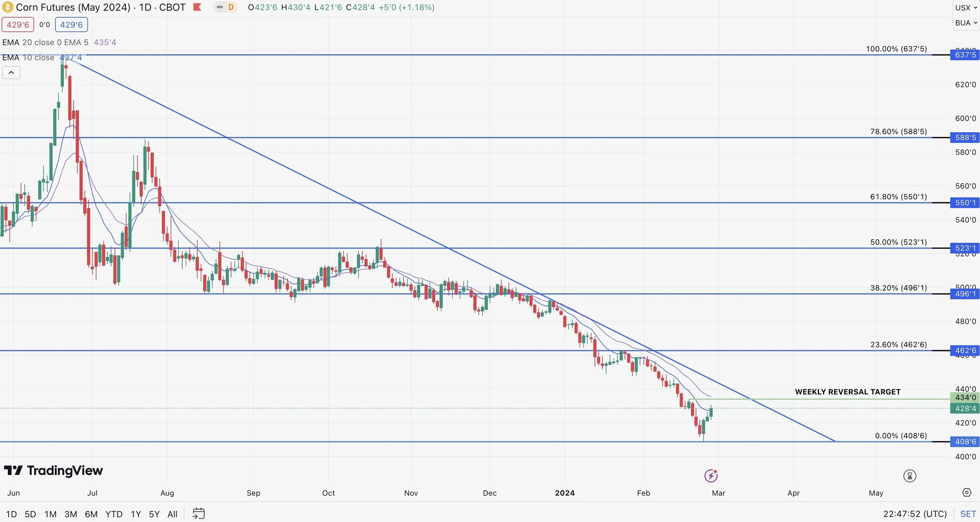Image resolution: width=980 pixels, height=522 pixels.
Task: Click the red flag icon beside CBOT
Action: tap(197, 7)
